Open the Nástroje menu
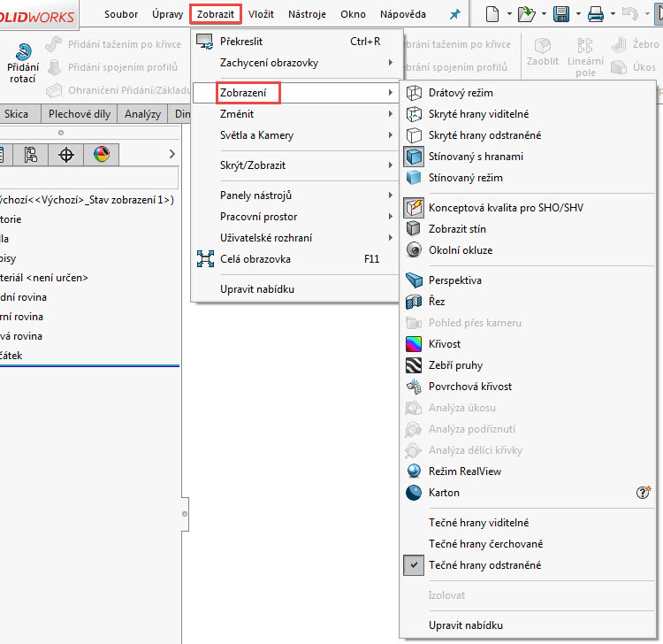 [307, 14]
